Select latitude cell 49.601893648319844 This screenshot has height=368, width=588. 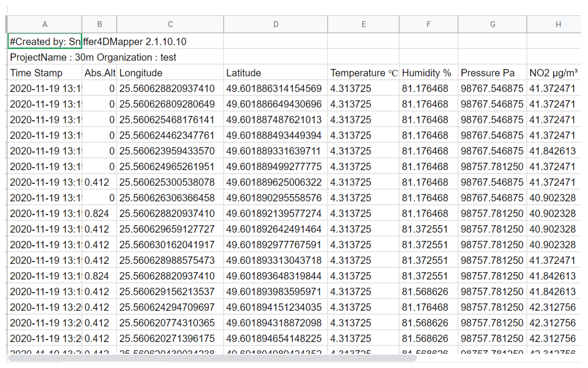[275, 276]
